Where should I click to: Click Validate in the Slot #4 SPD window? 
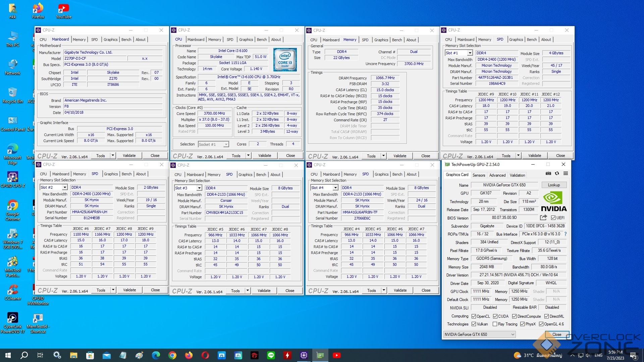(x=400, y=290)
